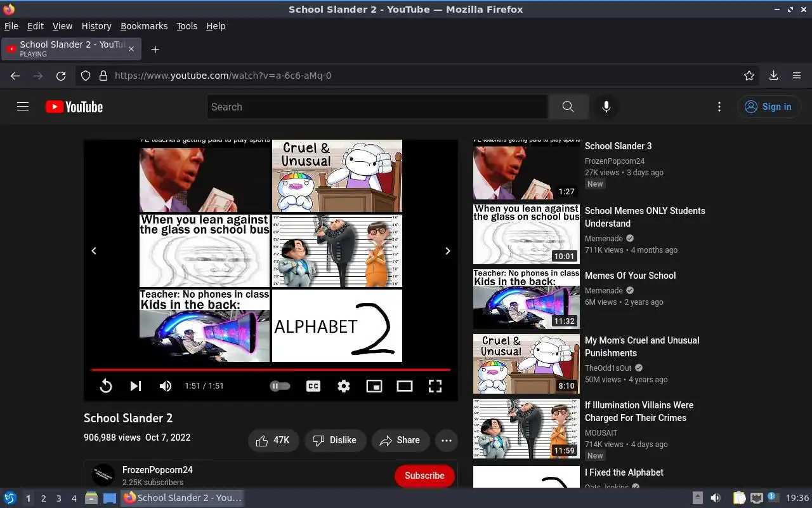Open the system start menu icon
This screenshot has width=812, height=508.
pyautogui.click(x=10, y=498)
